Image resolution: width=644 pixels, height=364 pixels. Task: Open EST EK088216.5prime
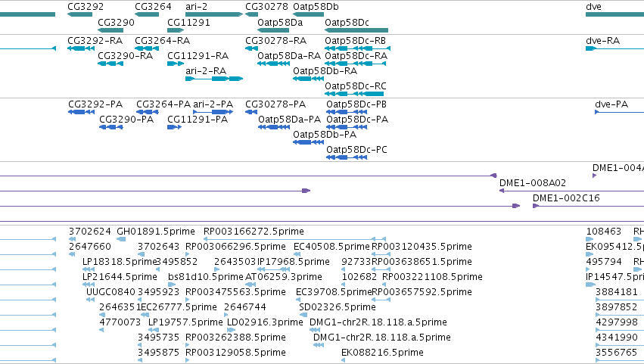coord(344,360)
